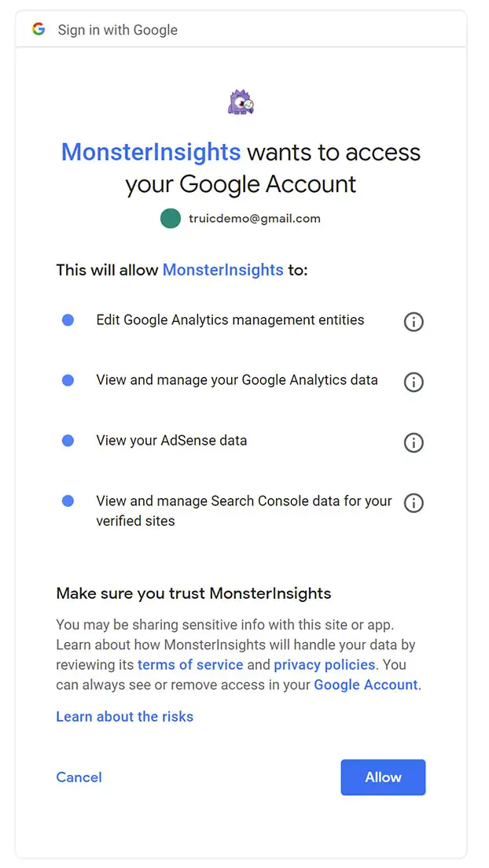Image resolution: width=489 pixels, height=868 pixels.
Task: Open info for Edit Google Analytics management entities
Action: coord(414,321)
